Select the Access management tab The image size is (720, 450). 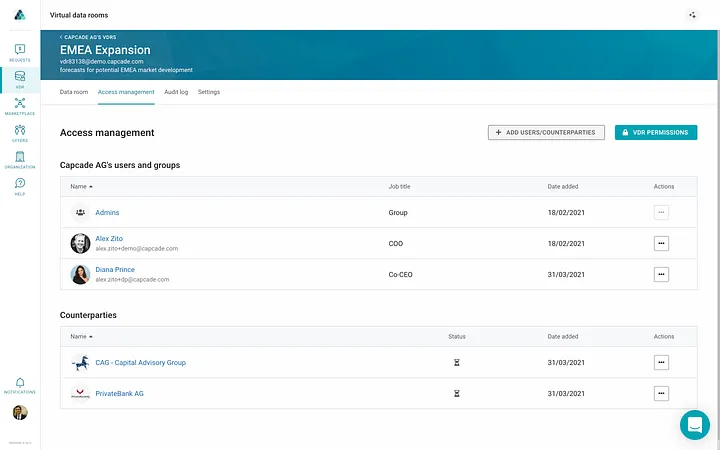point(126,92)
